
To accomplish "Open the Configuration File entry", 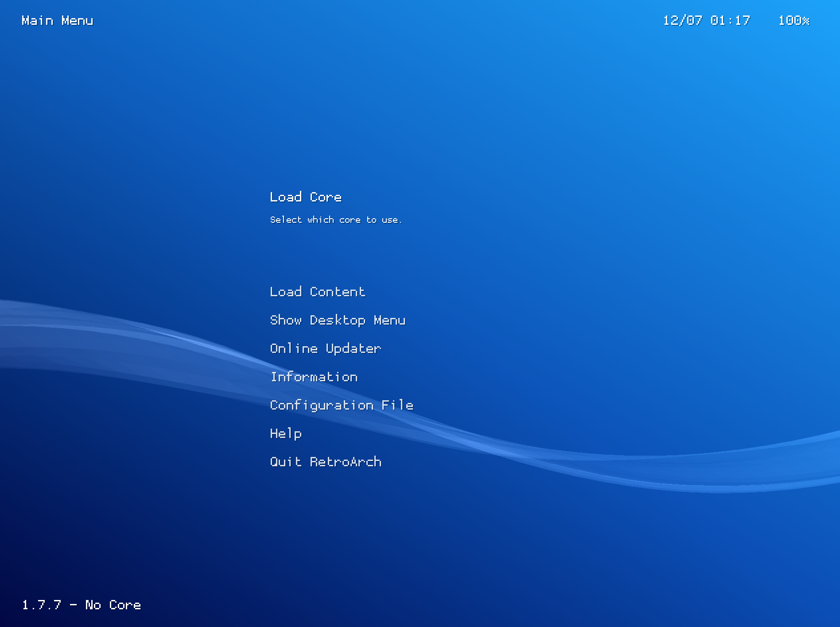I will 342,406.
